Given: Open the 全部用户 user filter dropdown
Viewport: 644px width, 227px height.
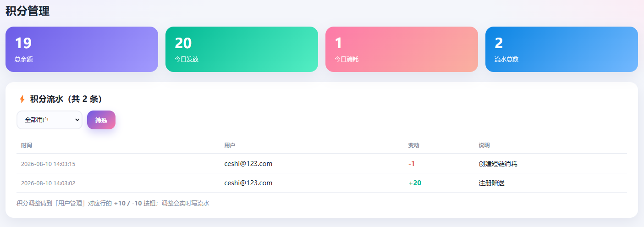Looking at the screenshot, I should (x=50, y=120).
